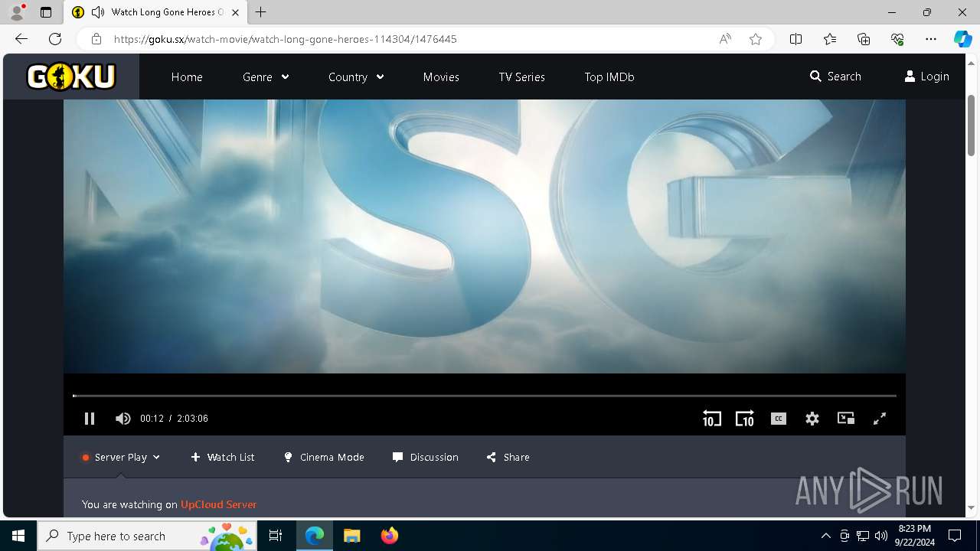Open new browser tab
Screen dimensions: 980x551
coord(261,12)
